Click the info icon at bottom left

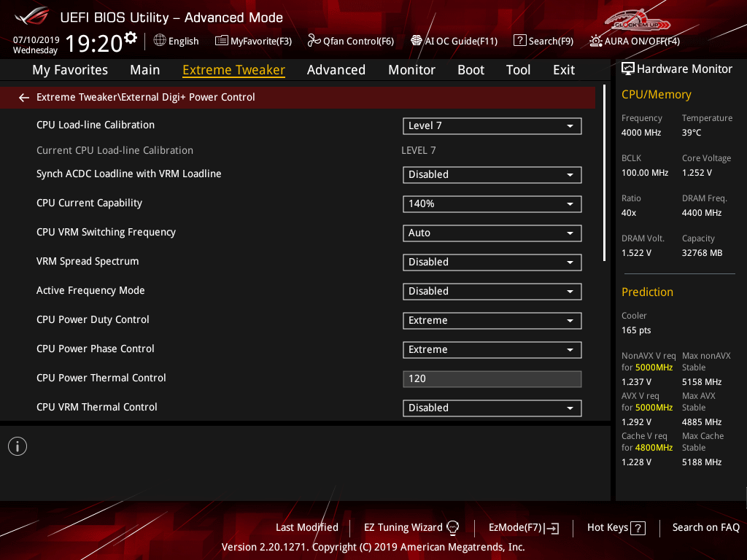(x=18, y=446)
